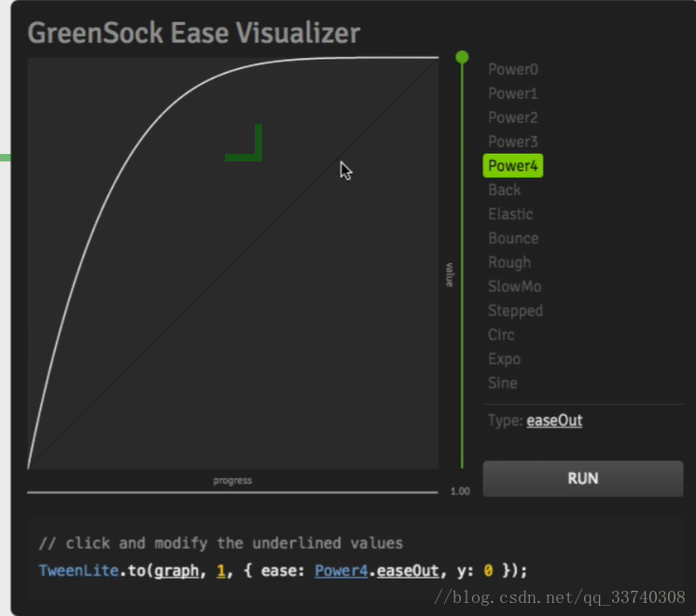The image size is (696, 616).
Task: Select the Power0 ease
Action: pyautogui.click(x=513, y=69)
